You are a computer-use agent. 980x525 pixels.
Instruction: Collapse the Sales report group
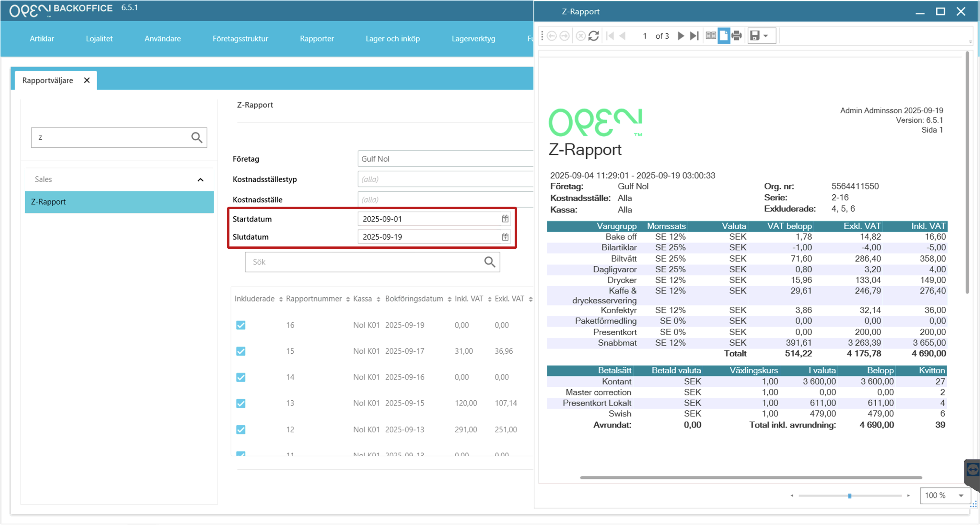coord(201,179)
